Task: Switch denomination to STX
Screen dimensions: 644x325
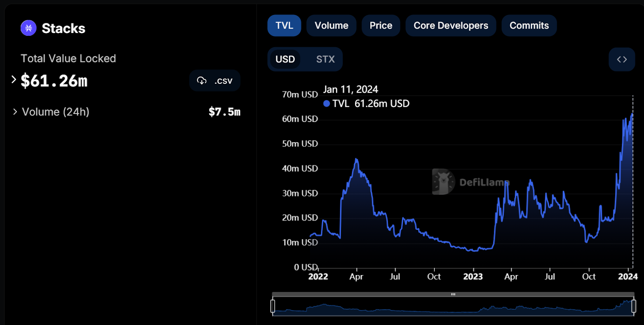Action: pyautogui.click(x=325, y=59)
